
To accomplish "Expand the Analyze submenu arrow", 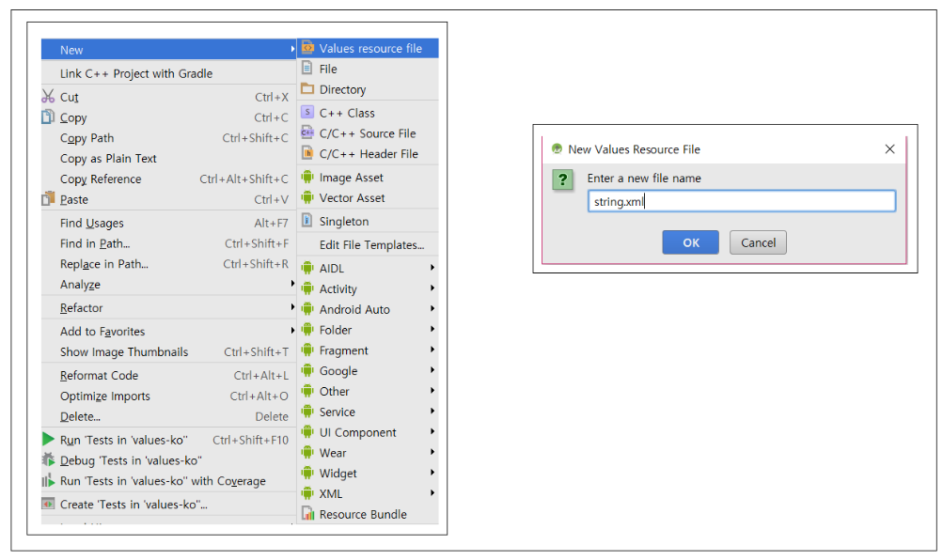I will point(292,284).
